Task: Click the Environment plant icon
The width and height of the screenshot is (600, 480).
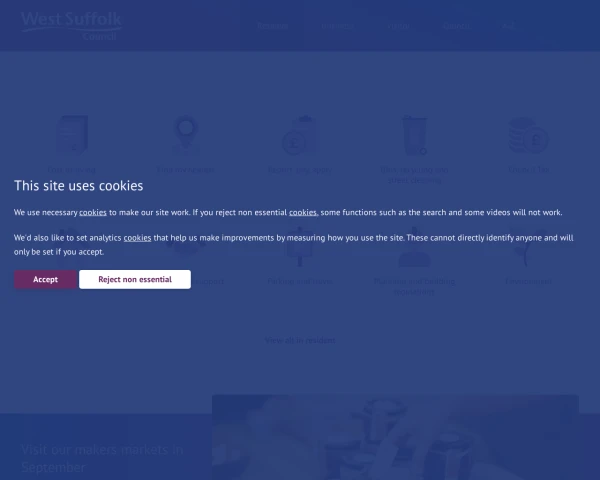Action: click(528, 247)
